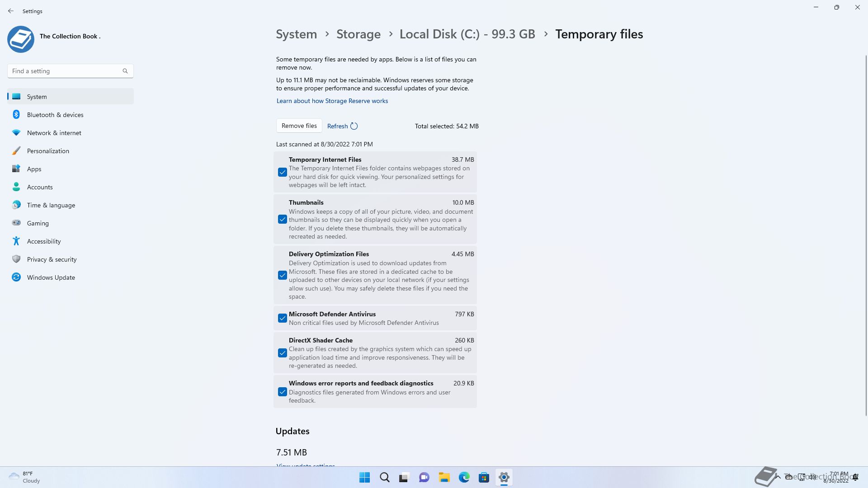Click the back arrow in Settings

(11, 11)
